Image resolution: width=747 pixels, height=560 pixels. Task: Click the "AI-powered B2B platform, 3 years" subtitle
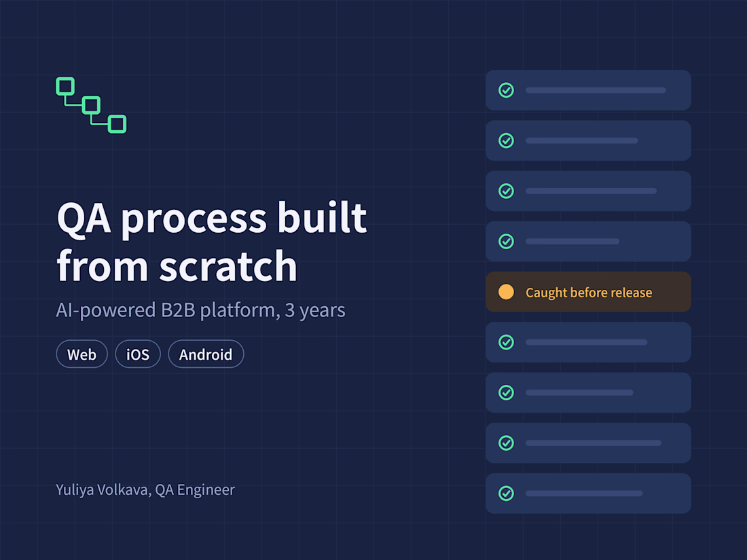200,310
